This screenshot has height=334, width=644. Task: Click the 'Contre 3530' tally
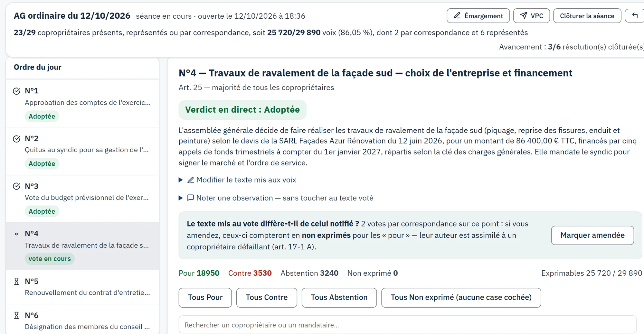click(x=250, y=273)
